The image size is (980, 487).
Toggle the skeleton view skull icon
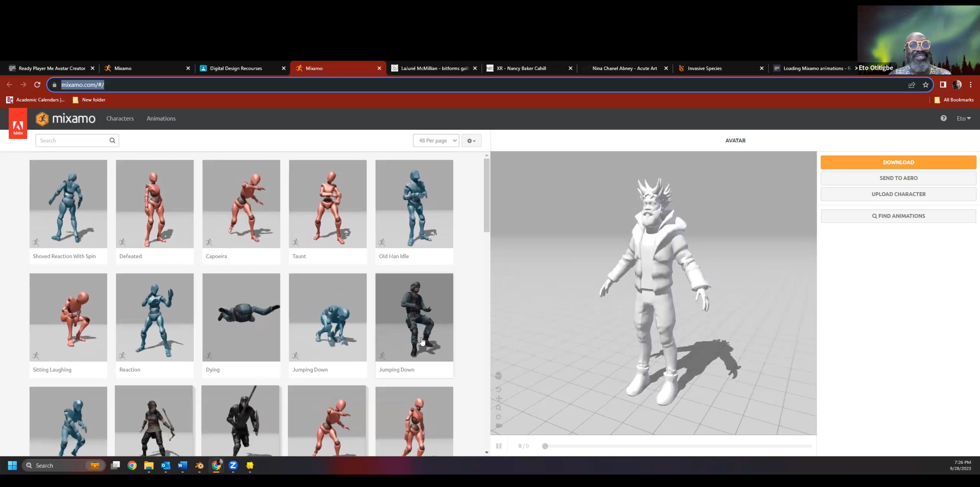[499, 376]
